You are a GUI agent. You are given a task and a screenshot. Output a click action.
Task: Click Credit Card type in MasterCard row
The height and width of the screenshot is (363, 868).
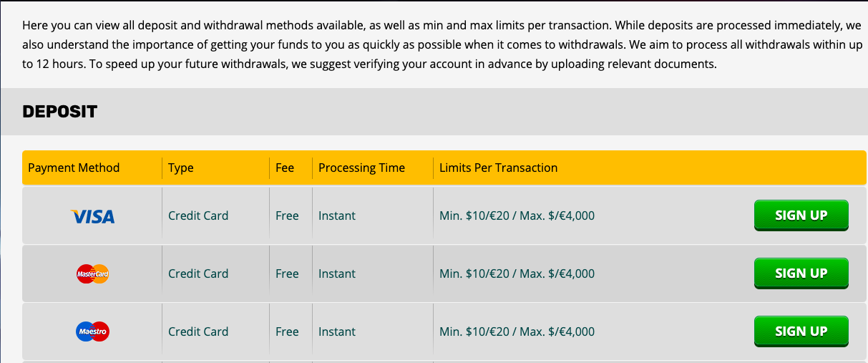198,274
